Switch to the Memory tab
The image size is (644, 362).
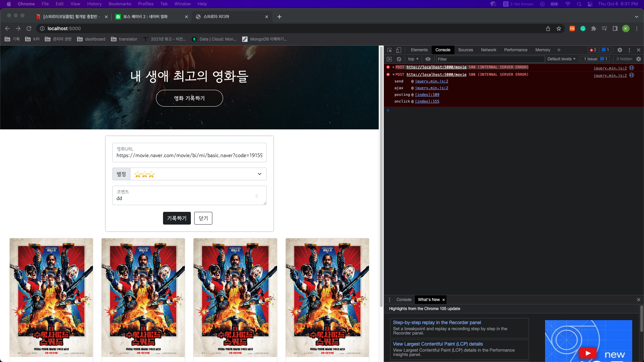tap(543, 50)
